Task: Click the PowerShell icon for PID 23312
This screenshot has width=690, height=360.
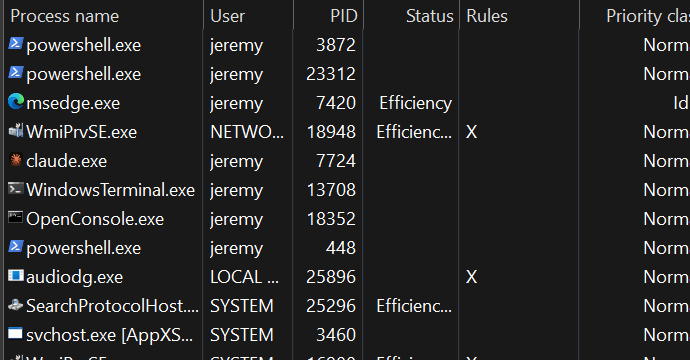Action: (15, 73)
